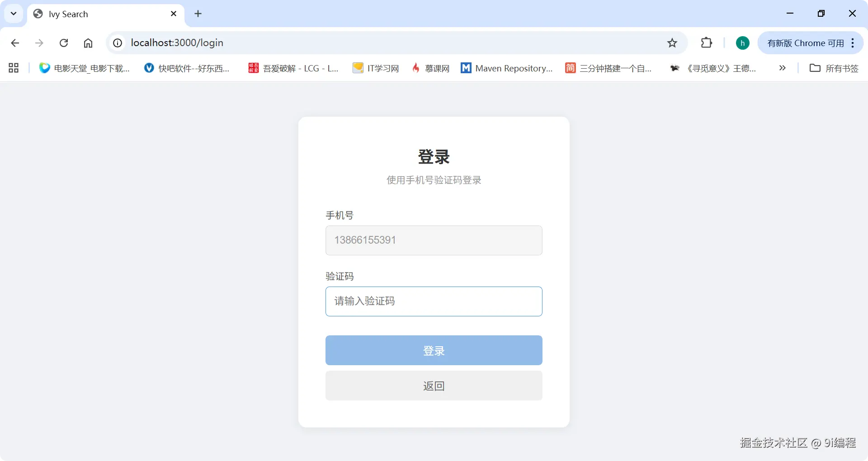Open the 电影天堂 bookmark

[x=85, y=68]
